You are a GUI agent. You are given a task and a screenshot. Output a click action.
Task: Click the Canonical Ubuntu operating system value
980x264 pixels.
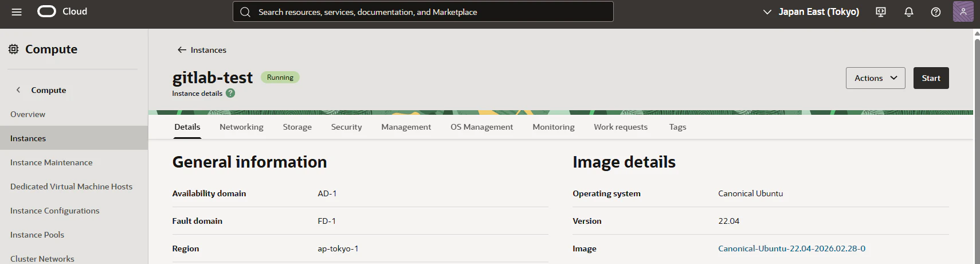[750, 193]
